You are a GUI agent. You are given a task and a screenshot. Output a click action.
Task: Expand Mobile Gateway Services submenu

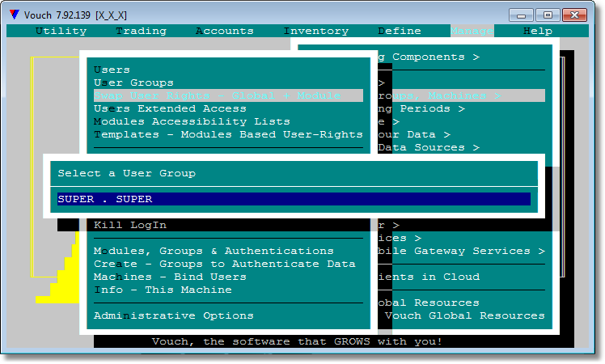[462, 251]
